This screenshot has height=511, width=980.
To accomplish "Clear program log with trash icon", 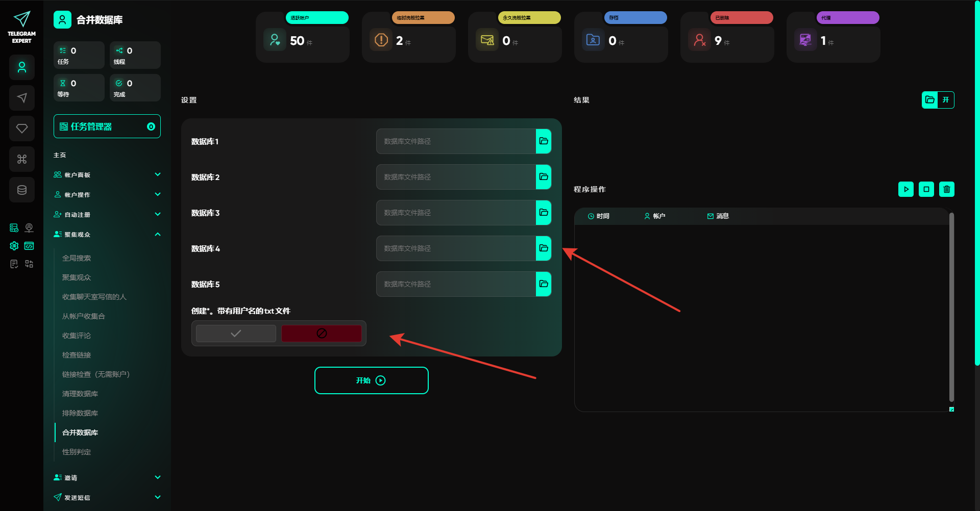I will pyautogui.click(x=946, y=189).
